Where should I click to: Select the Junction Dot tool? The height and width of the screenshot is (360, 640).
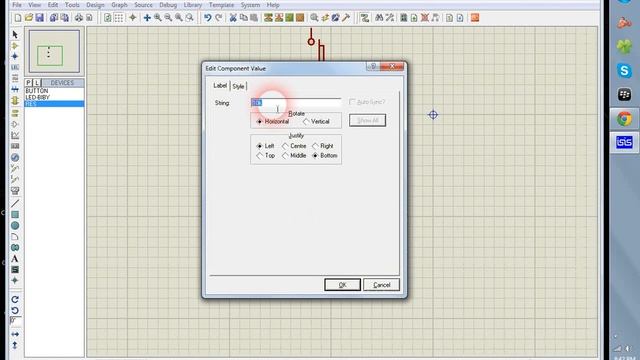coord(15,56)
